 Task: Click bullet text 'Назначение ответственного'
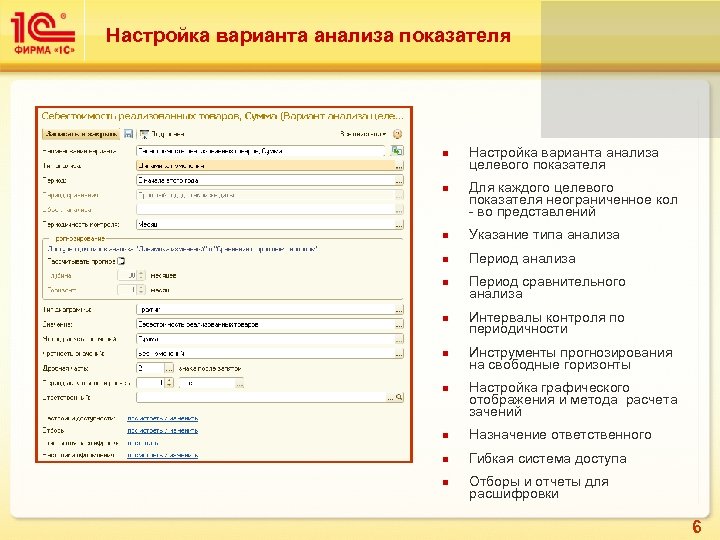coord(560,434)
